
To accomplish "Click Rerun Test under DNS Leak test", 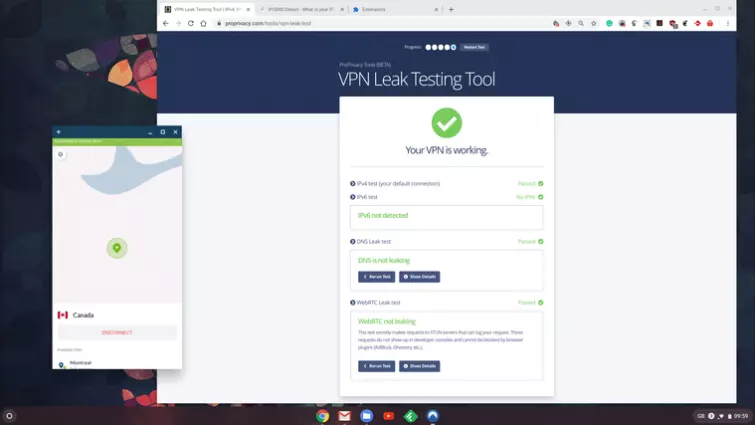I will (377, 277).
